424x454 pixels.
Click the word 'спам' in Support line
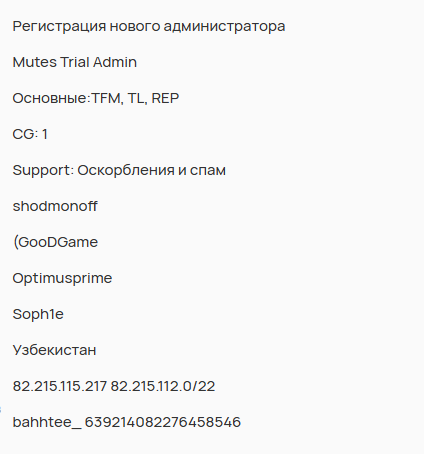point(208,170)
